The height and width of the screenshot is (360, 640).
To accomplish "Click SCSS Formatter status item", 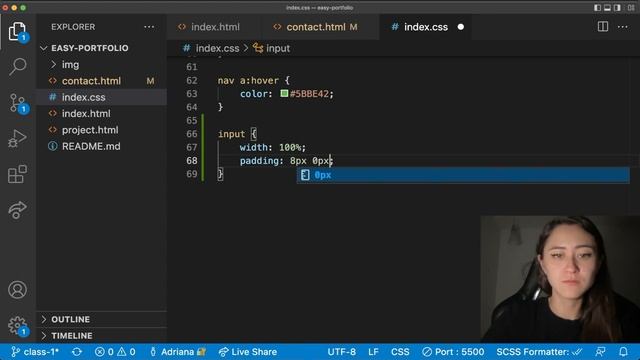I will [x=539, y=352].
